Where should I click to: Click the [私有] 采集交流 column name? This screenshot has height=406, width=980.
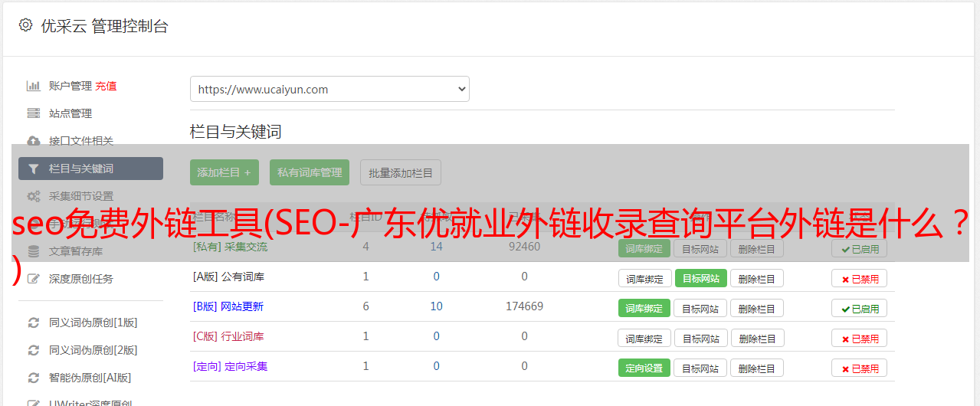pyautogui.click(x=230, y=247)
